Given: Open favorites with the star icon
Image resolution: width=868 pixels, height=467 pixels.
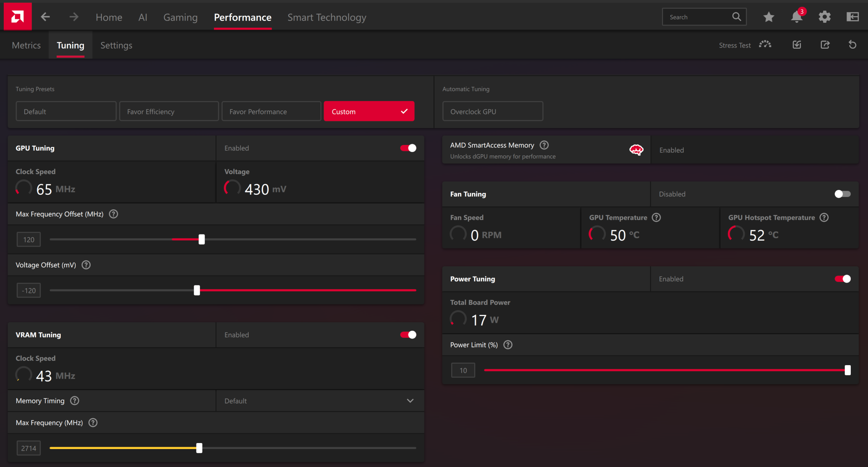Looking at the screenshot, I should 769,17.
